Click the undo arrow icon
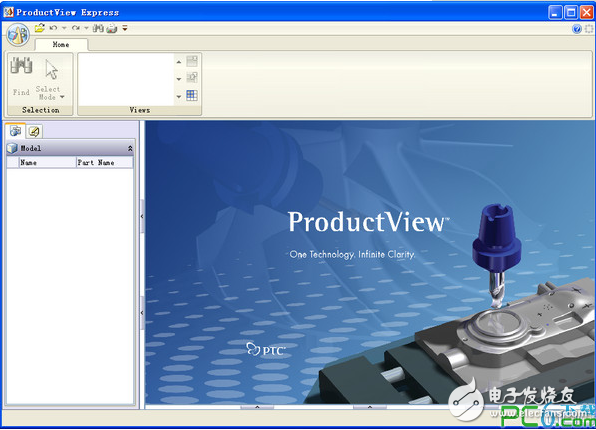This screenshot has width=596, height=430. point(53,28)
